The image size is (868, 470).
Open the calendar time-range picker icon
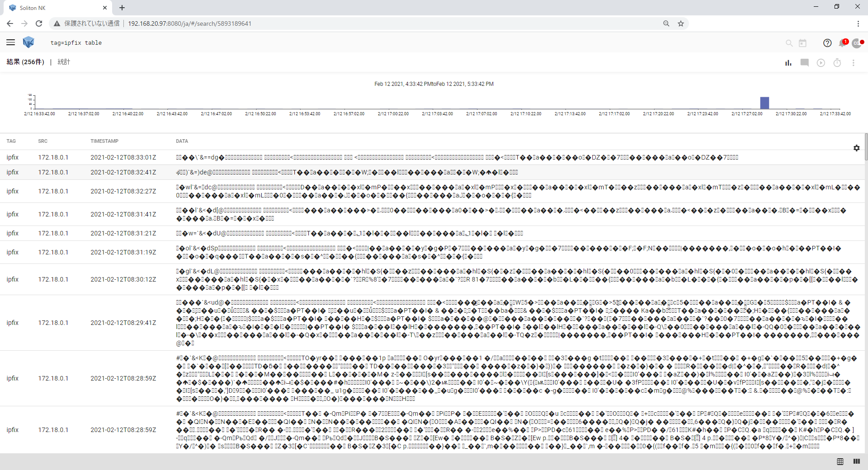[x=803, y=43]
